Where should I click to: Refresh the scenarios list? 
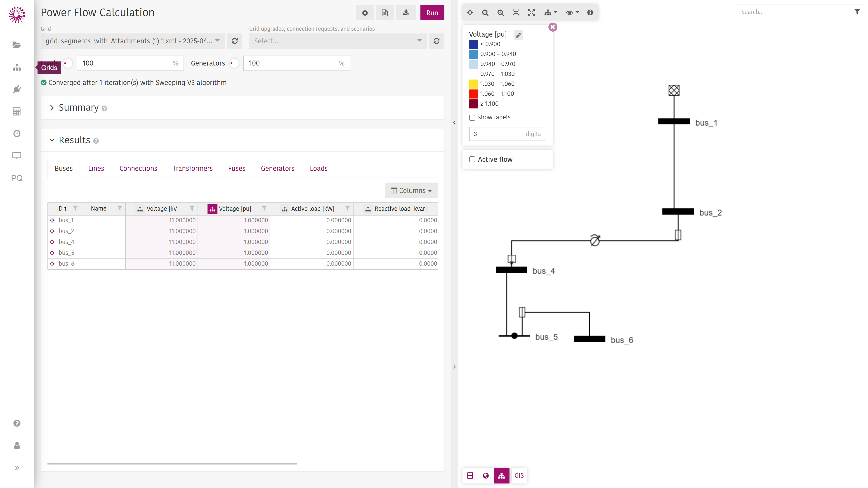pyautogui.click(x=436, y=41)
